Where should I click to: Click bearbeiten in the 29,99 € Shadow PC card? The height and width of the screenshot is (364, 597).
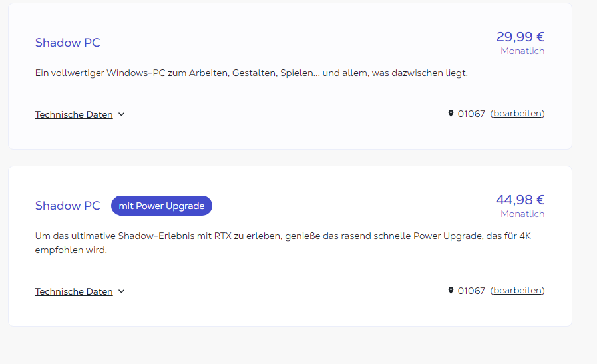tap(517, 114)
